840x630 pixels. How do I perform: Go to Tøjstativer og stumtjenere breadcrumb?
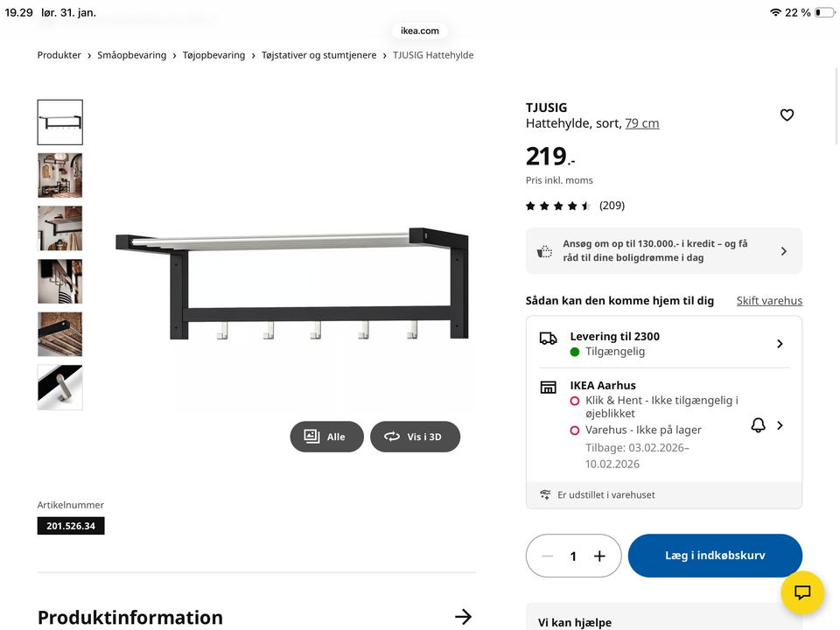click(318, 55)
